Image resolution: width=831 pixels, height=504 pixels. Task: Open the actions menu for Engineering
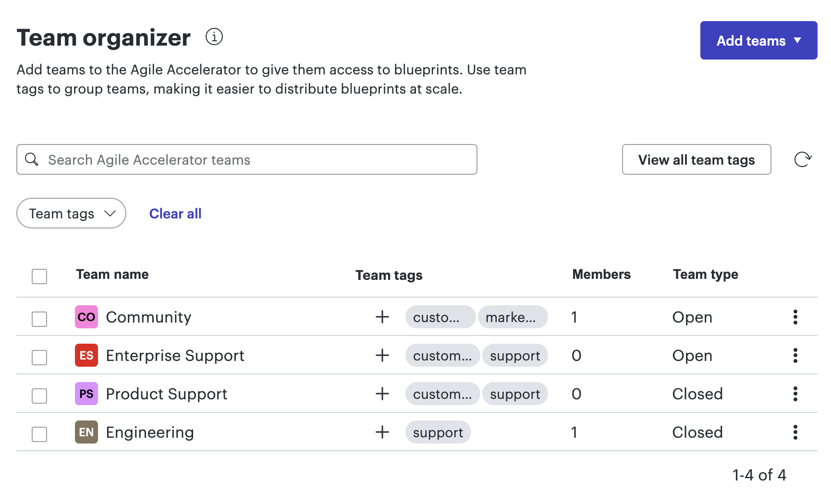(795, 432)
